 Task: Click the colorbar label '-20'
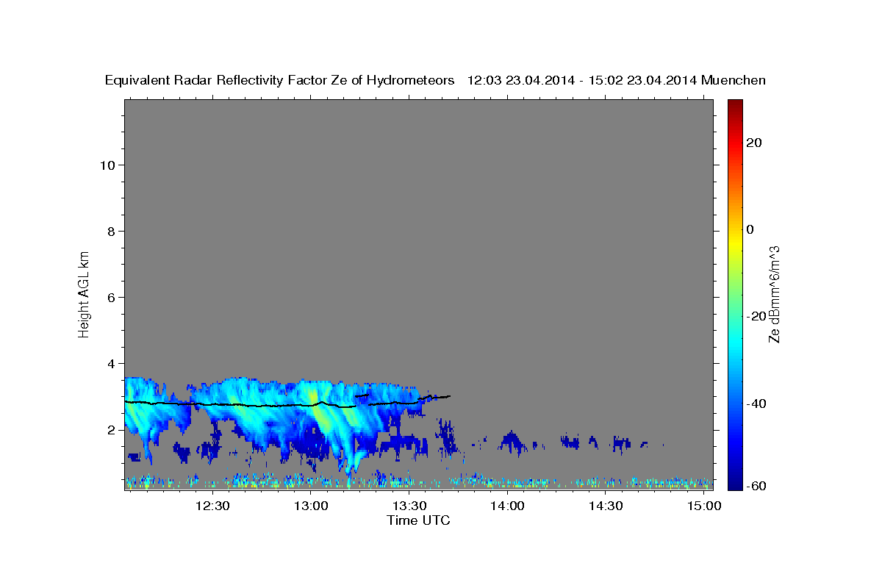pos(755,316)
